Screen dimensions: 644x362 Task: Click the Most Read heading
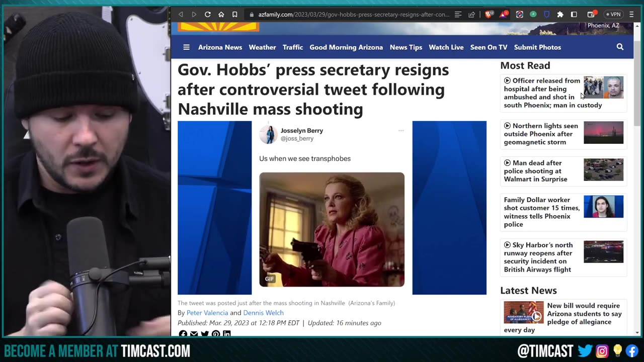point(525,65)
